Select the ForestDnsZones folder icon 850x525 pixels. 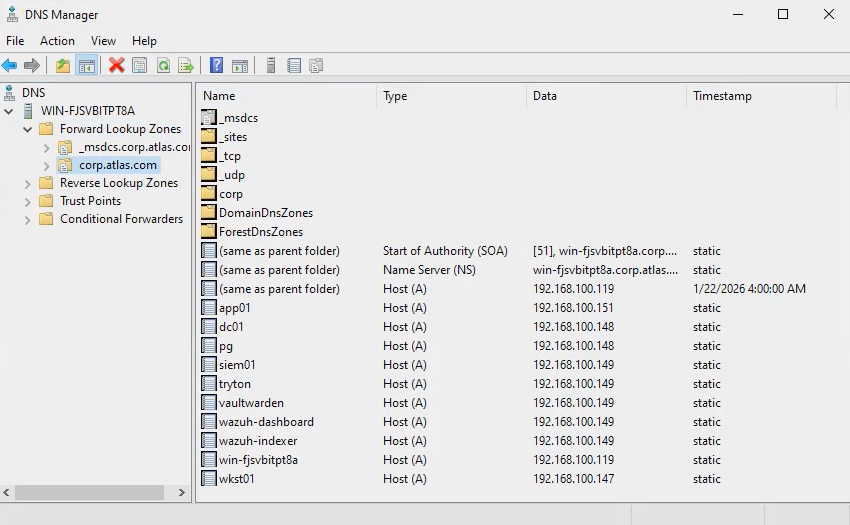tap(209, 231)
